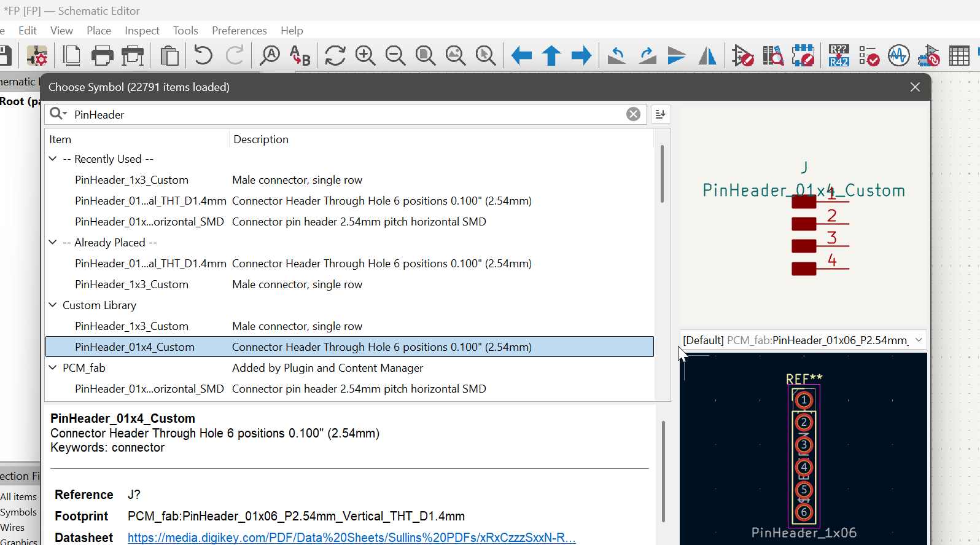Run the Electrical Rules Checker
This screenshot has width=980, height=545.
(x=869, y=56)
